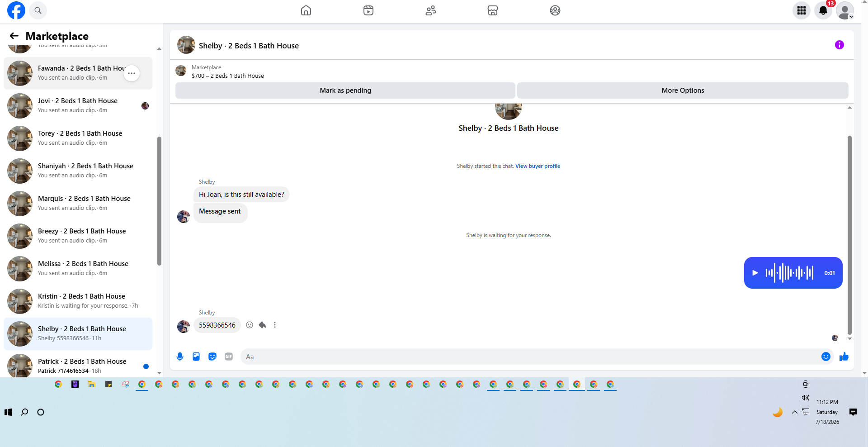
Task: Open File Explorer from the taskbar
Action: [92, 384]
